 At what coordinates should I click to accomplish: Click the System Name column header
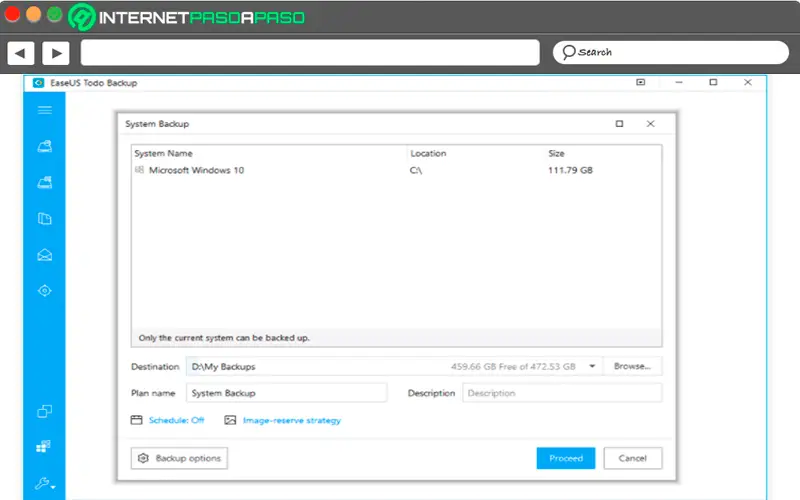pyautogui.click(x=163, y=153)
